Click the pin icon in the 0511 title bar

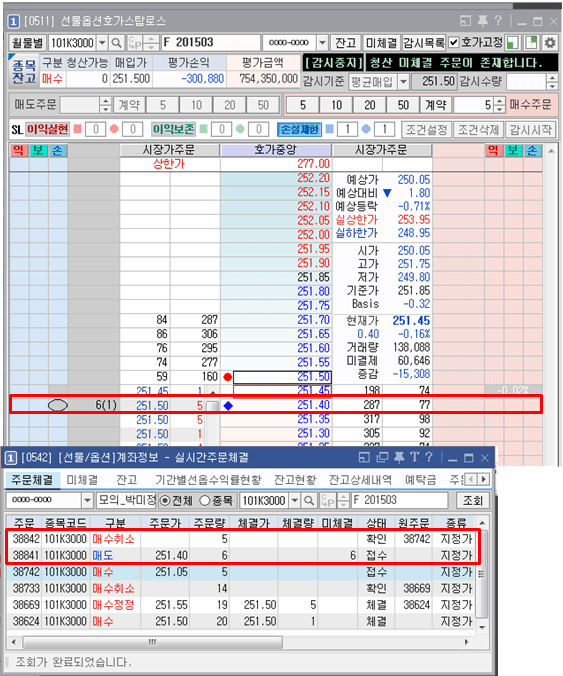point(482,21)
